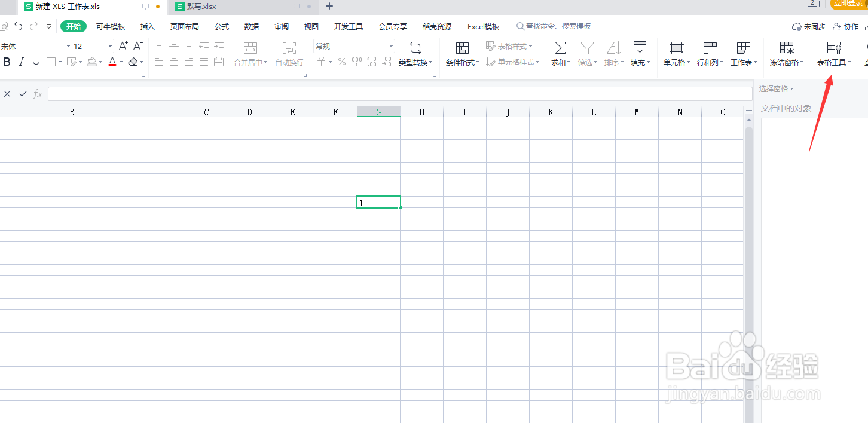The image size is (868, 423).
Task: Align text right
Action: click(189, 62)
